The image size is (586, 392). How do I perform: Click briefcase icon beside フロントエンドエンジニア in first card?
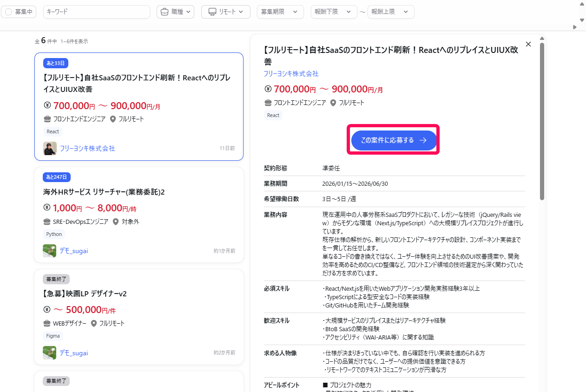pos(47,119)
